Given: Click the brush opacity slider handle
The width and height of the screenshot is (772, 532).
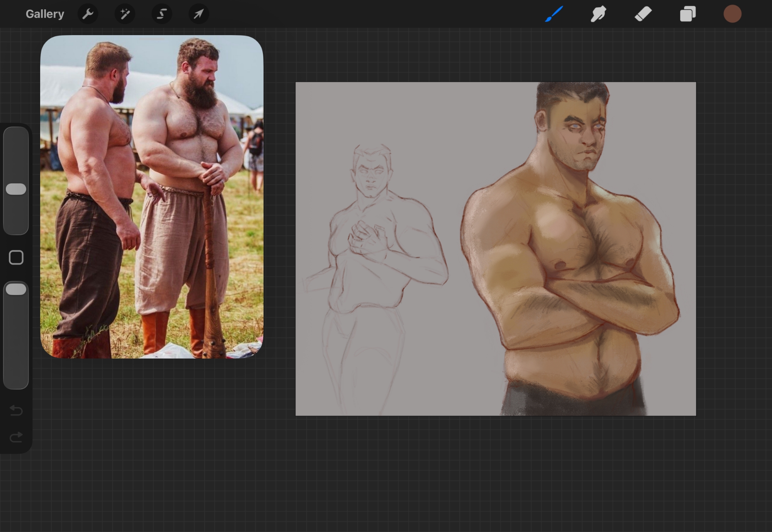Looking at the screenshot, I should click(x=16, y=289).
